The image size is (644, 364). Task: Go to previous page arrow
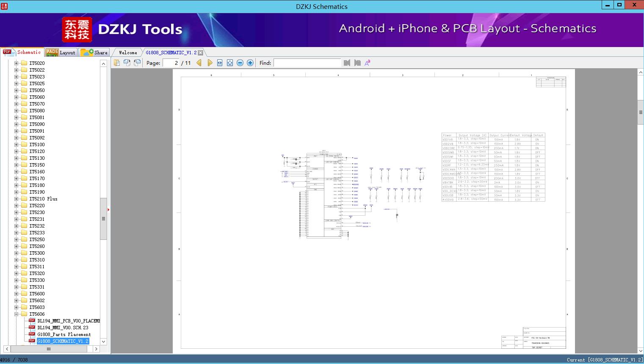199,63
